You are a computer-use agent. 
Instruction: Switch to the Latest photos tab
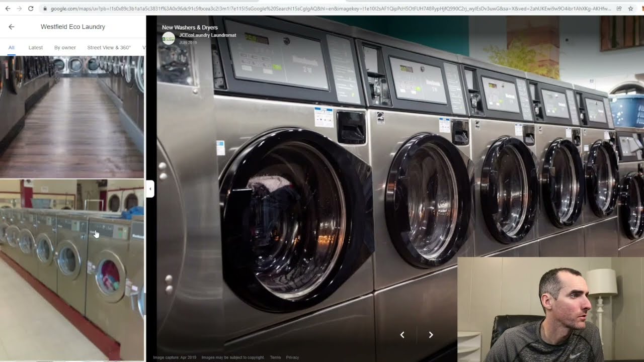click(x=36, y=47)
